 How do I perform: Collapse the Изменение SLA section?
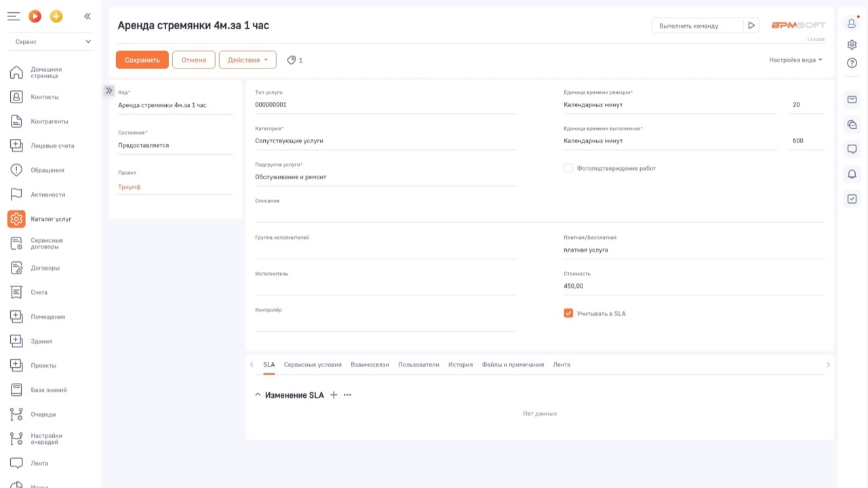[x=258, y=395]
